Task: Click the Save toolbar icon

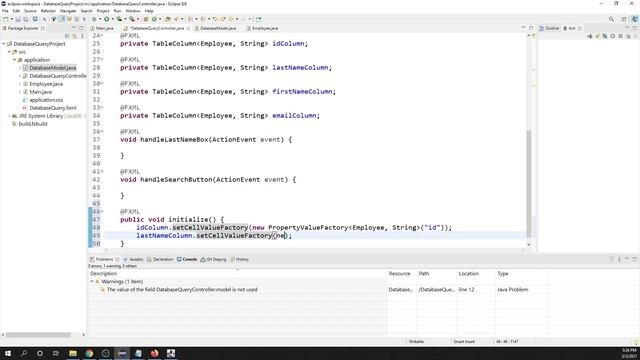Action: point(18,19)
